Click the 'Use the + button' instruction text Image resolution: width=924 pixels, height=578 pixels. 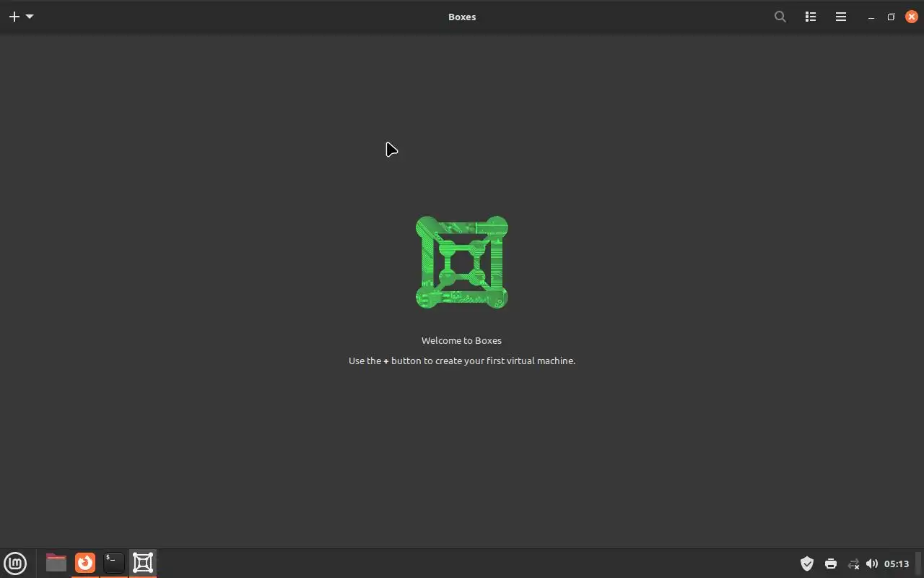pos(462,361)
